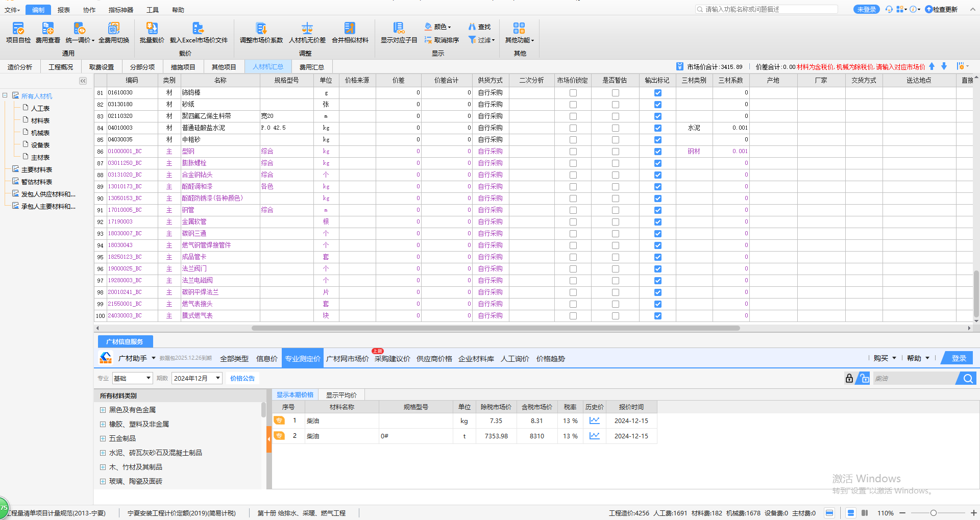The image size is (980, 520).
Task: Check 是否暂估 for 金属软管 row 92
Action: 616,222
